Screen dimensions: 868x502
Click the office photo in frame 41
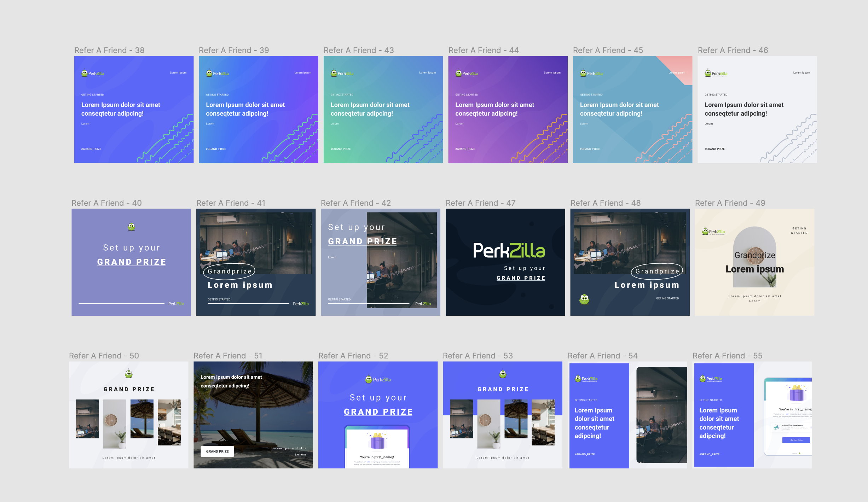(256, 243)
